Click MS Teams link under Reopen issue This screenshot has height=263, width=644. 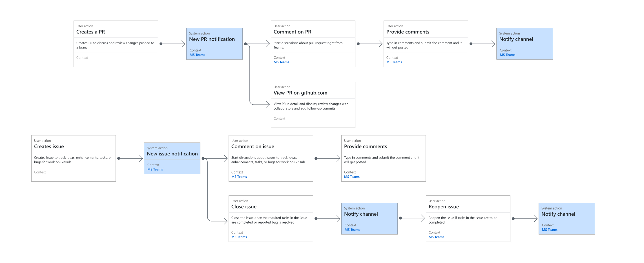click(x=436, y=237)
